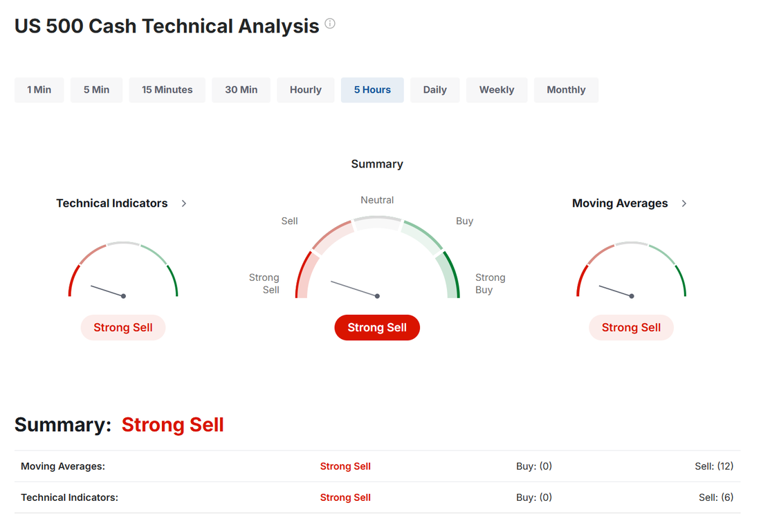Click 'Strong Sell' in the Technical Indicators row
The height and width of the screenshot is (532, 761).
coord(345,497)
